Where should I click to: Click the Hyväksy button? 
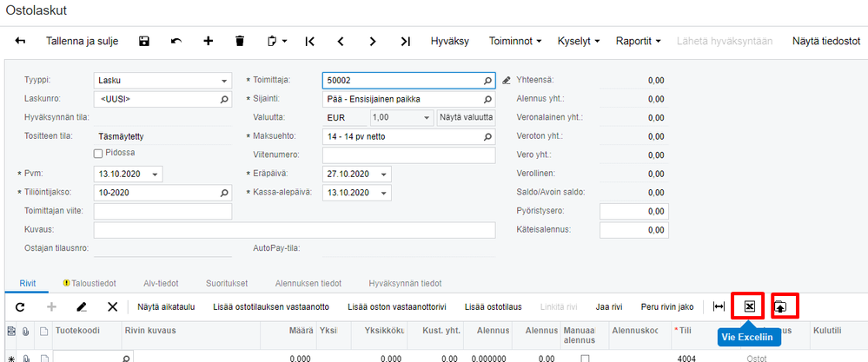pyautogui.click(x=450, y=41)
